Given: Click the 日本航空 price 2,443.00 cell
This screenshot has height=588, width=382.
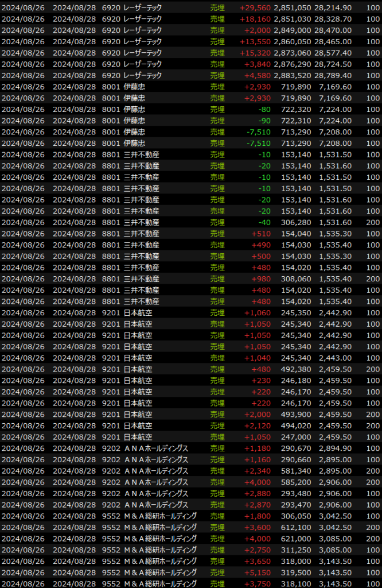Looking at the screenshot, I should (336, 358).
